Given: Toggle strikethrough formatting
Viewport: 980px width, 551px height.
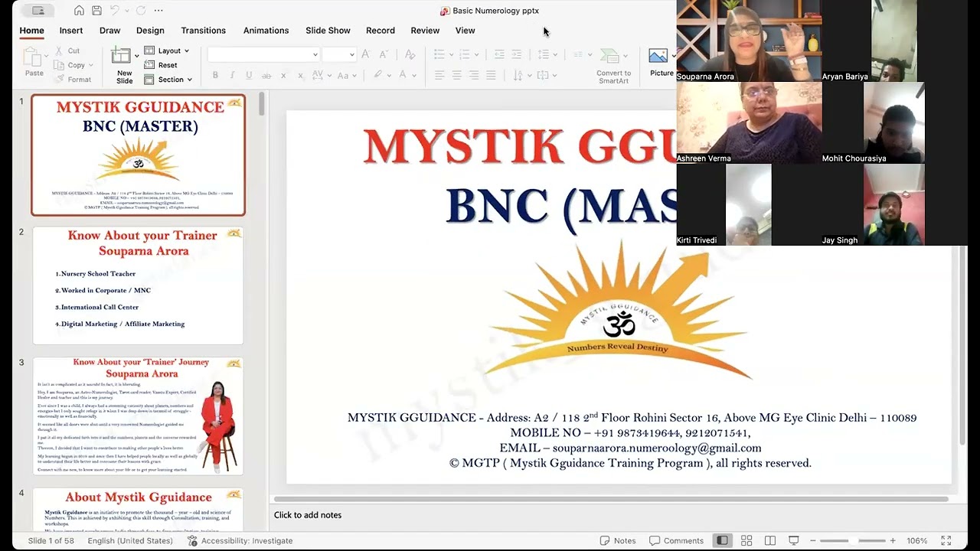Looking at the screenshot, I should tap(266, 75).
